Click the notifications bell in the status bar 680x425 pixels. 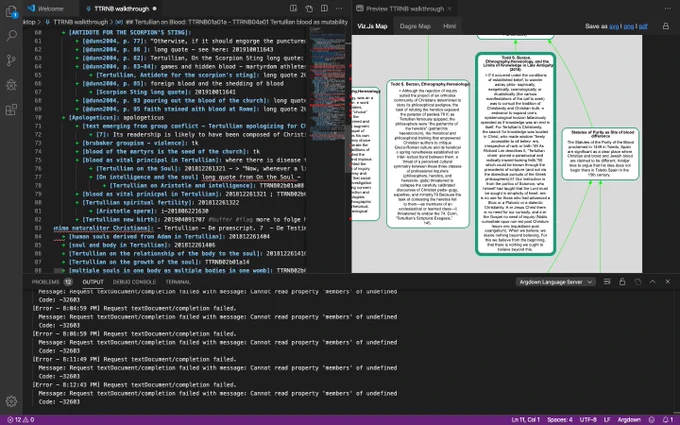(x=667, y=420)
